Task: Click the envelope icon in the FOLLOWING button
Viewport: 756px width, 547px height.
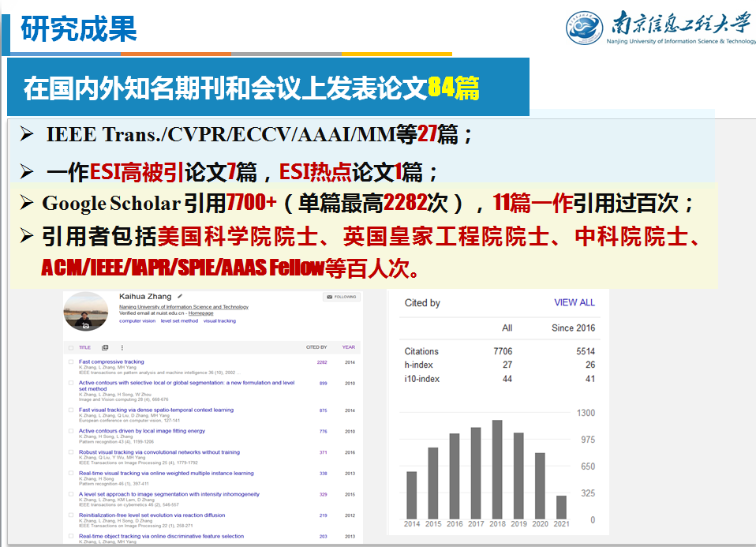Action: [x=328, y=298]
